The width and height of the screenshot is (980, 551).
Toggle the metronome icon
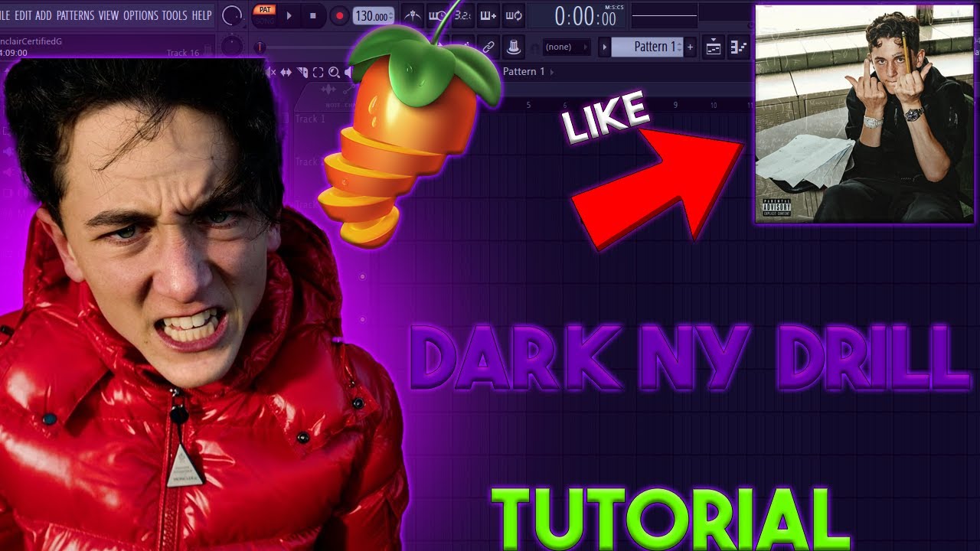coord(413,15)
